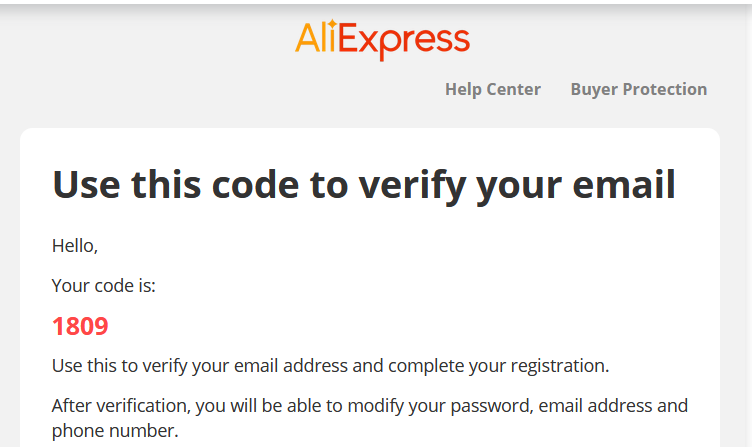Click the word "Protection" in the header link

tap(665, 89)
